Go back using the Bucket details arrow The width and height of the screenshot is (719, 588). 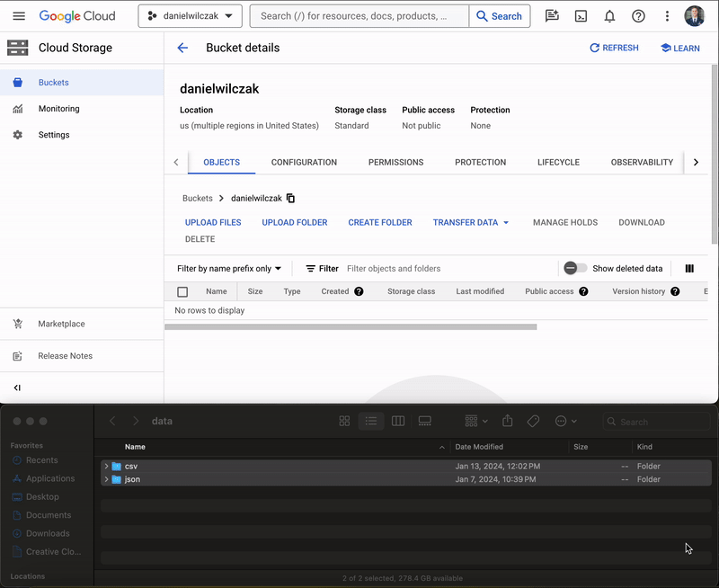click(x=182, y=48)
